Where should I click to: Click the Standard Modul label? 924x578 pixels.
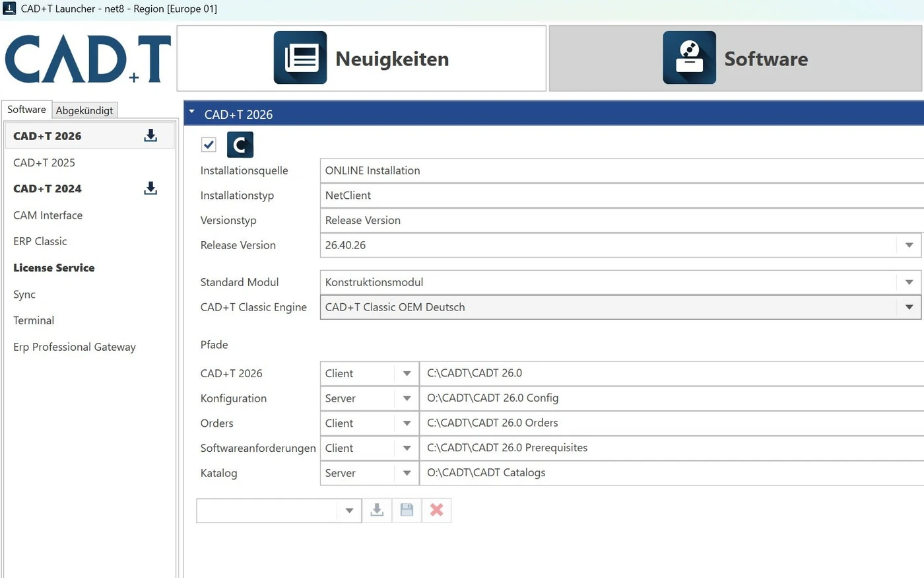point(240,282)
